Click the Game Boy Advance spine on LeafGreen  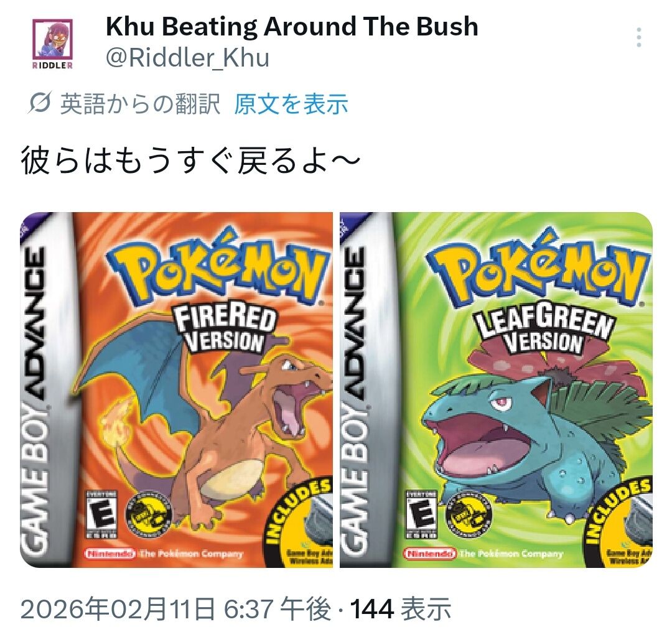tap(367, 389)
